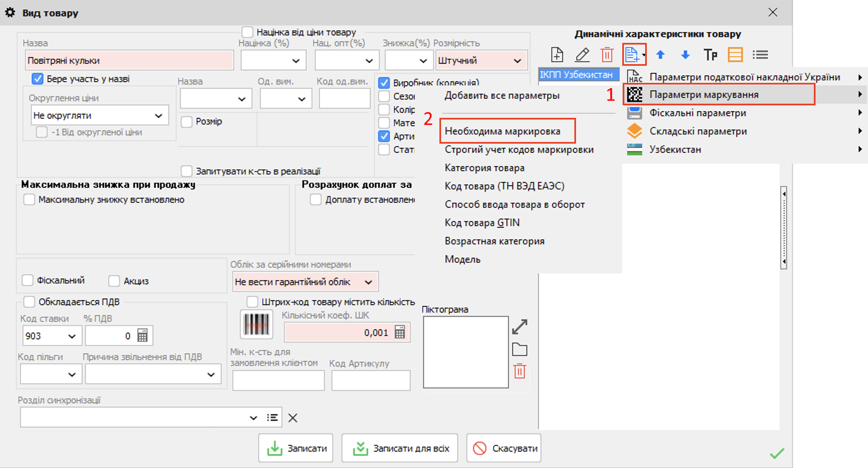Expand Не округляти rounding dropdown
Viewport: 868px width, 468px height.
point(158,115)
